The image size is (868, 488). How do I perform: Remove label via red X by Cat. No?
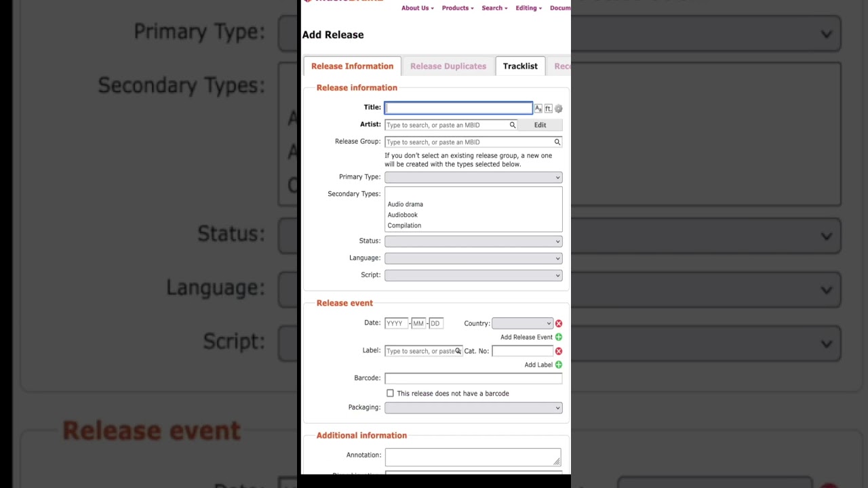559,351
